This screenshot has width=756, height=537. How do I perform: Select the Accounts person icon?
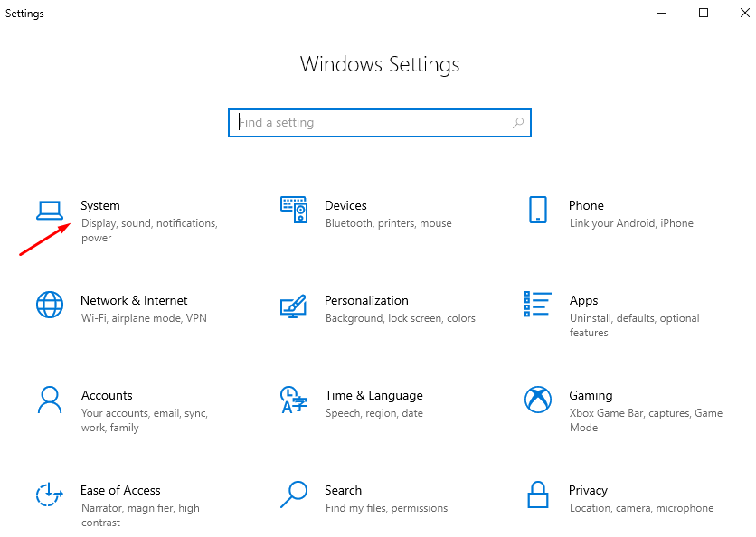coord(50,400)
